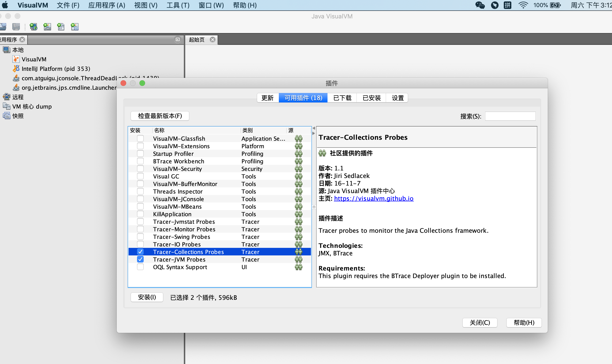Minimize the 应用程序 panel with its window button

point(178,39)
